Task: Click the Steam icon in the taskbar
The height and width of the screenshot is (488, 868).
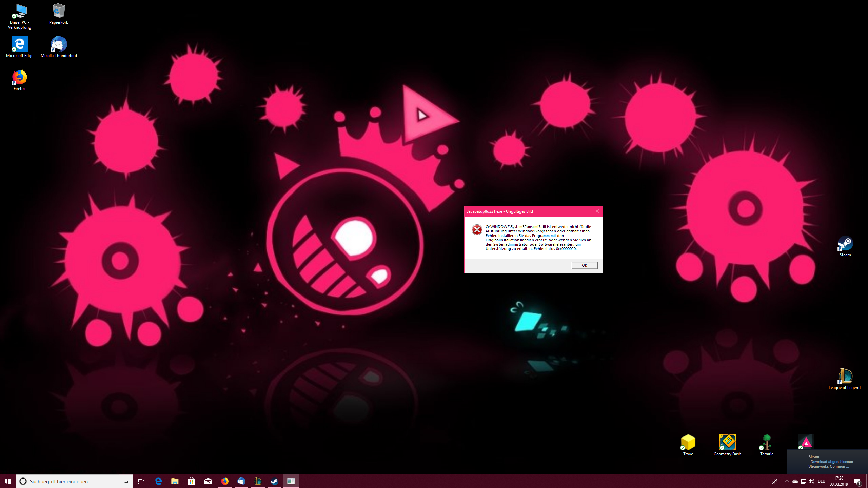Action: click(x=274, y=481)
